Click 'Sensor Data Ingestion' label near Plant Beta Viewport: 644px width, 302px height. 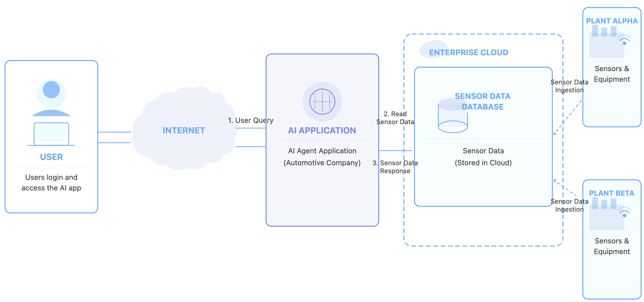pyautogui.click(x=569, y=205)
